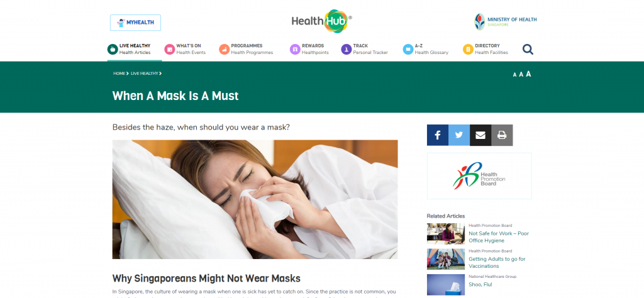Share article on Twitter

tap(459, 135)
